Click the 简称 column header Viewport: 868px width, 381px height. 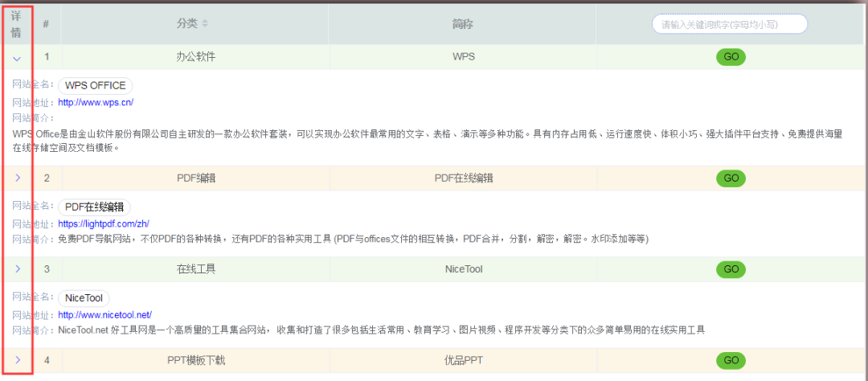[462, 24]
